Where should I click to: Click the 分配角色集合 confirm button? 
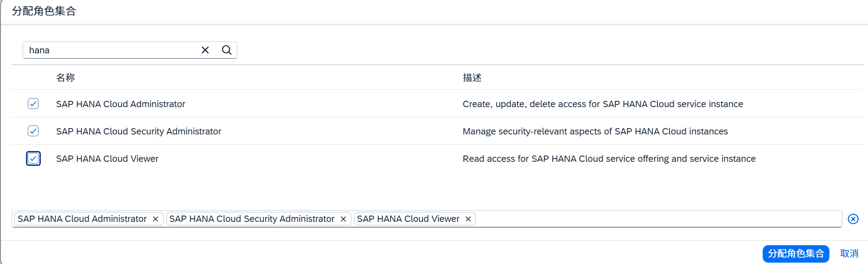click(x=796, y=254)
